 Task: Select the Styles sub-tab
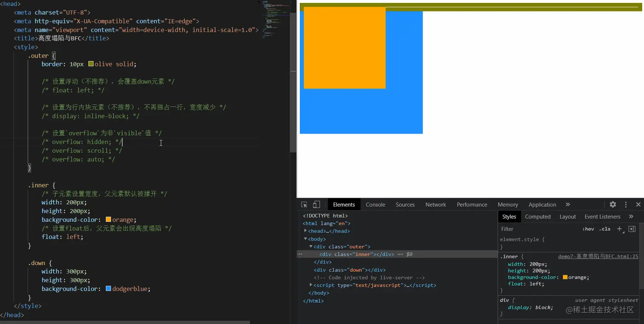pos(509,216)
